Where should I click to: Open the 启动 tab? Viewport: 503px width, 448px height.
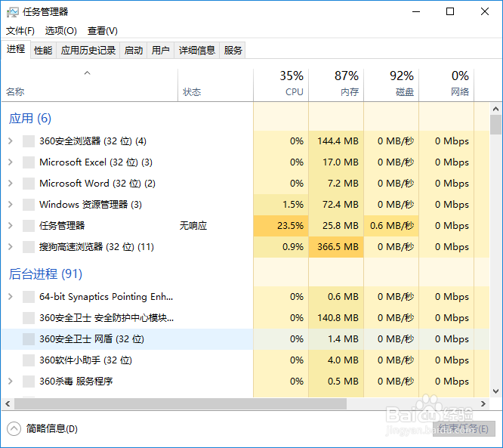134,51
